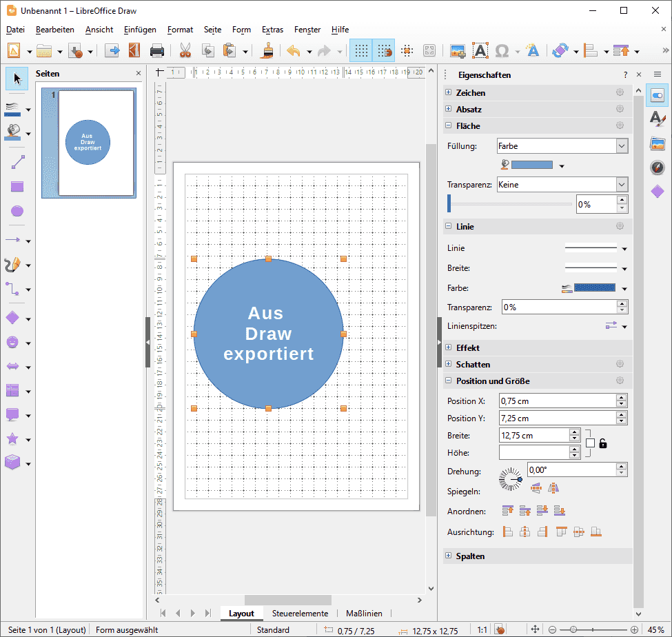The image size is (672, 637).
Task: Close the Seiten panel
Action: 139,73
